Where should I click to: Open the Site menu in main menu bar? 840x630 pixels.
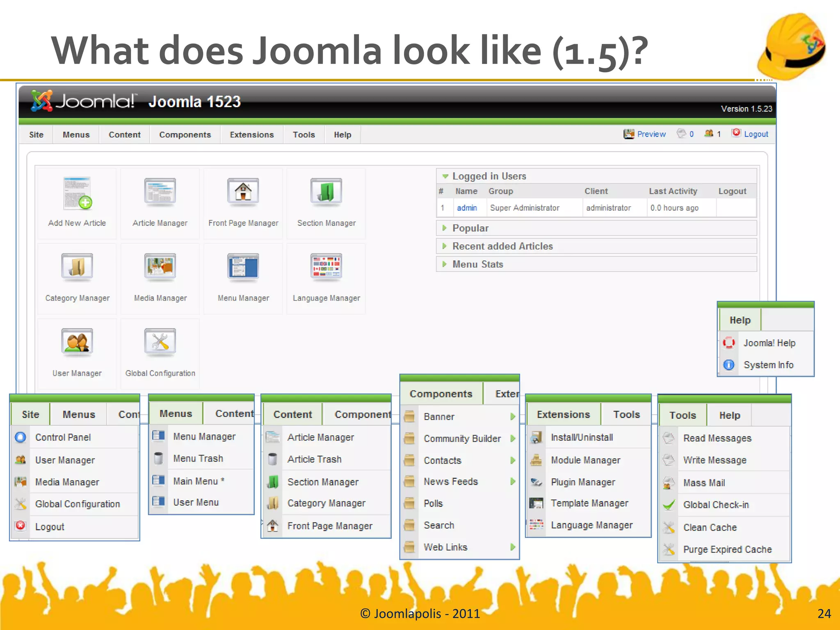point(37,135)
